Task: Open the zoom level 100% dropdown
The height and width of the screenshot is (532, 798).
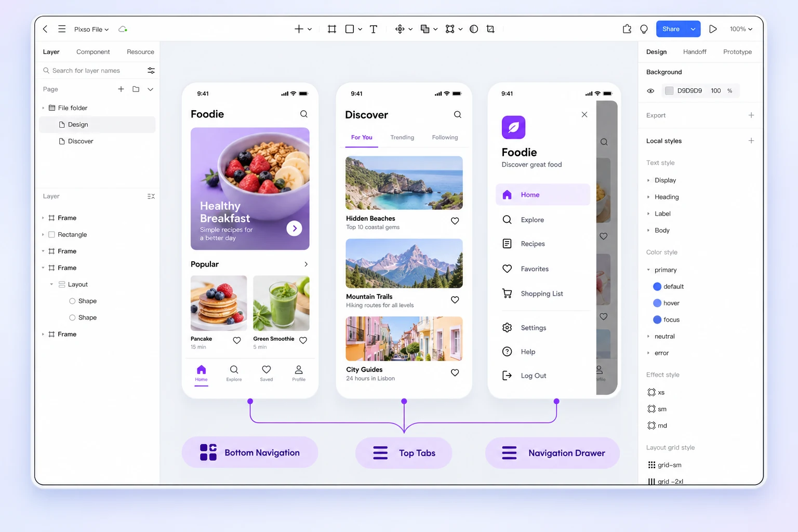Action: click(x=741, y=29)
